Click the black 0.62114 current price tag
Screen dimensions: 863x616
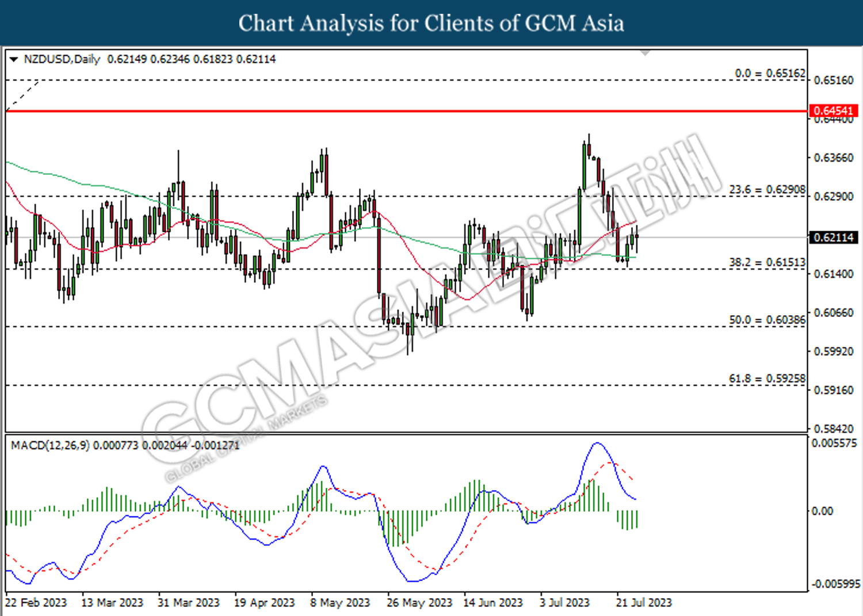click(x=834, y=238)
